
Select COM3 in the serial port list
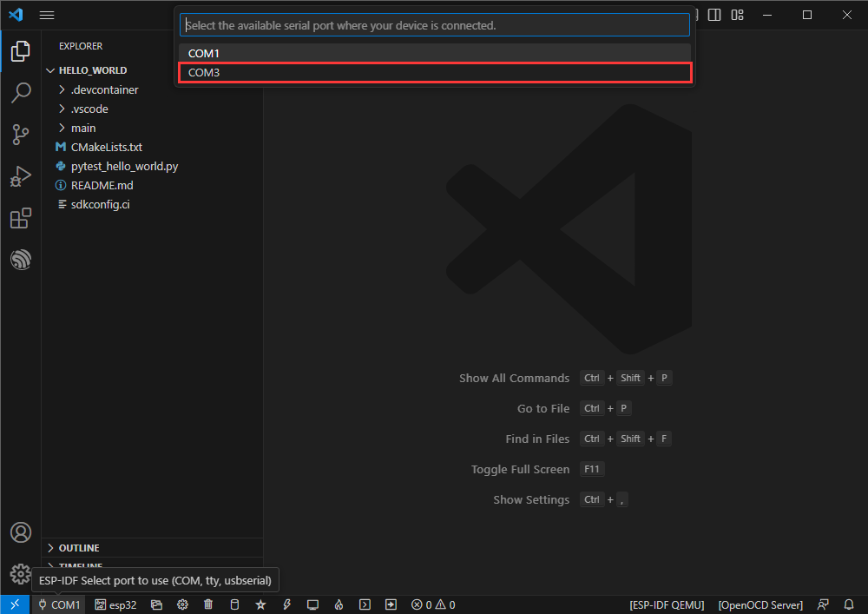(435, 73)
